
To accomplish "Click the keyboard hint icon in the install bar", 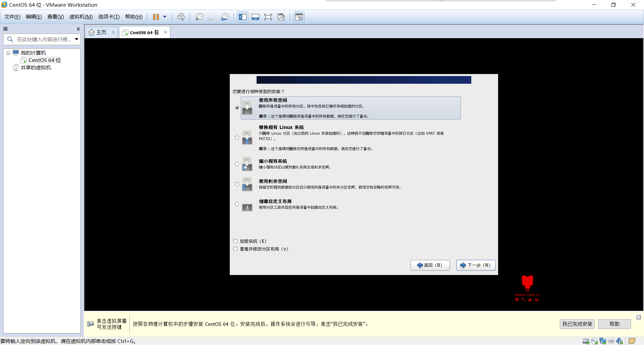I will tap(91, 324).
